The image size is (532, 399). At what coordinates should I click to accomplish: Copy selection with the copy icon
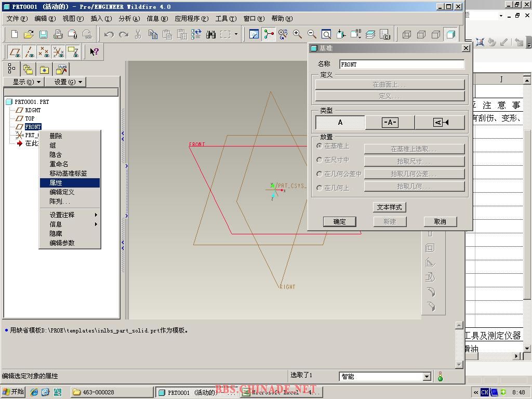pyautogui.click(x=153, y=34)
